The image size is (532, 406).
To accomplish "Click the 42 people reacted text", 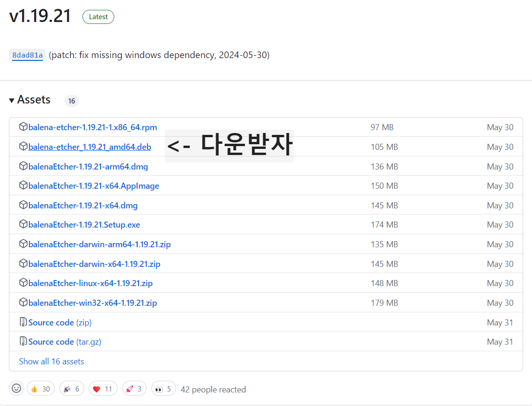I will 213,390.
